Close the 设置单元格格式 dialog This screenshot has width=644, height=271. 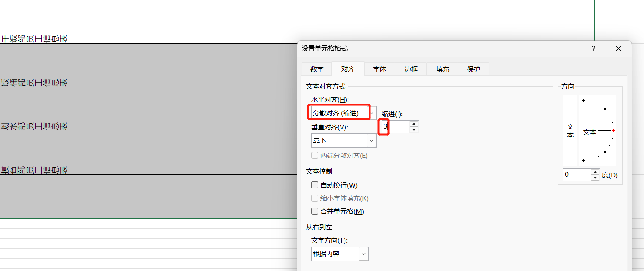tap(619, 49)
